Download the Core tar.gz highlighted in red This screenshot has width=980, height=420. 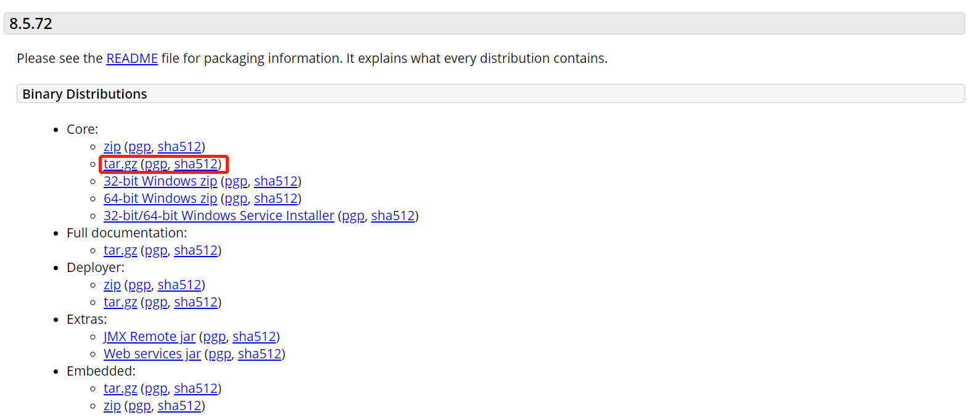point(120,164)
